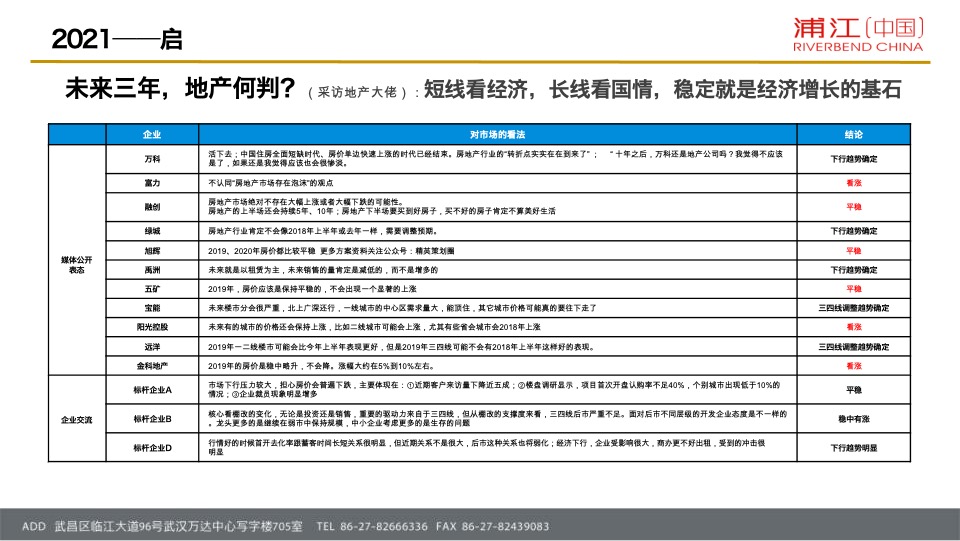Click 阳光控股's red conclusion 看涨
This screenshot has height=541, width=960.
click(x=853, y=327)
